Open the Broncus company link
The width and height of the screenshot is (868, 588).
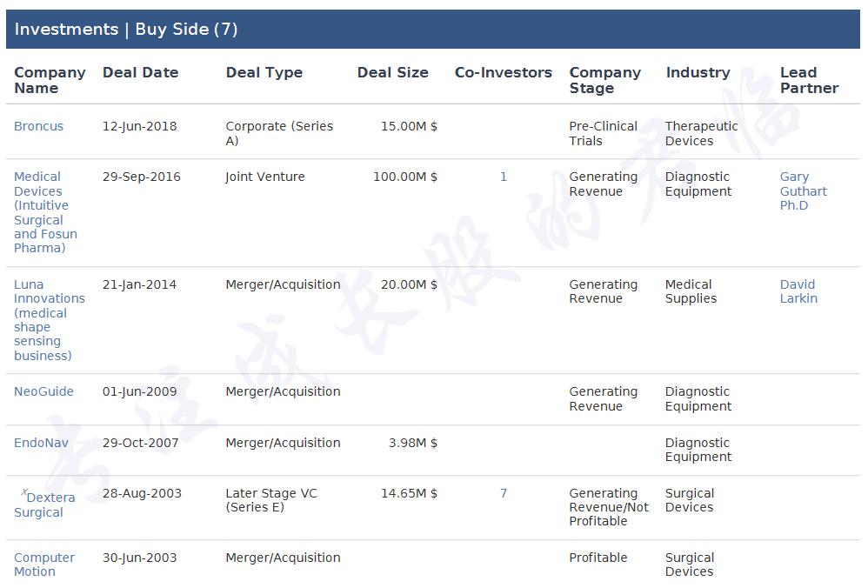[38, 126]
